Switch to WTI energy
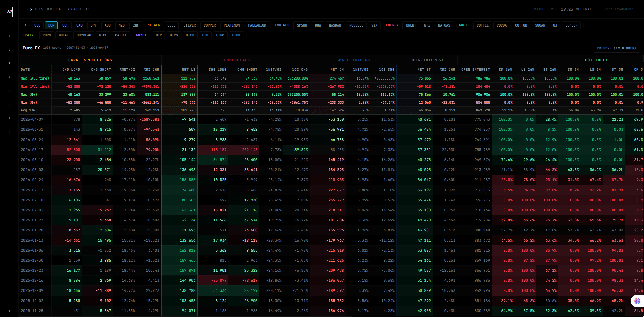Image resolution: width=644 pixels, height=317 pixels. 427,25
